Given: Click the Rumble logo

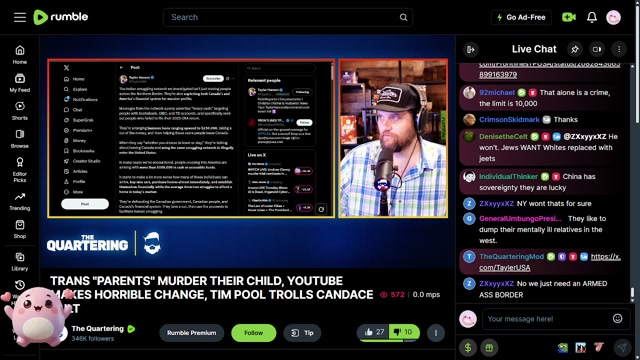Looking at the screenshot, I should [60, 17].
